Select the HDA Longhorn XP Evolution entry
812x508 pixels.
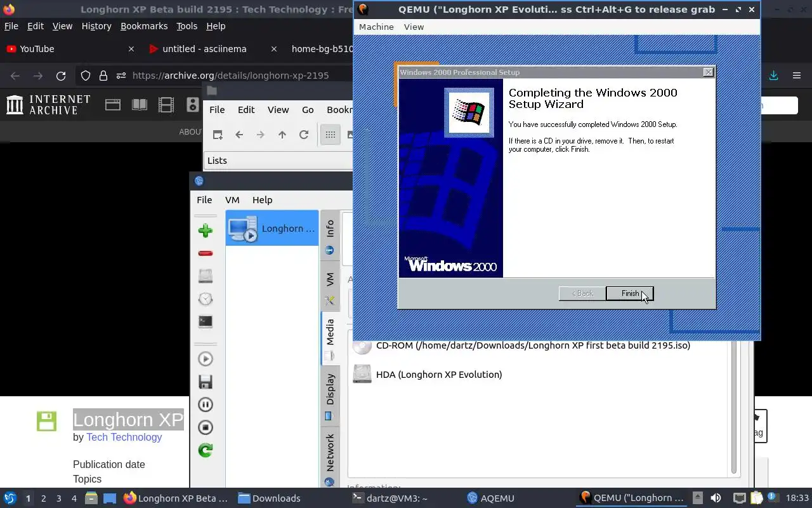pos(428,374)
